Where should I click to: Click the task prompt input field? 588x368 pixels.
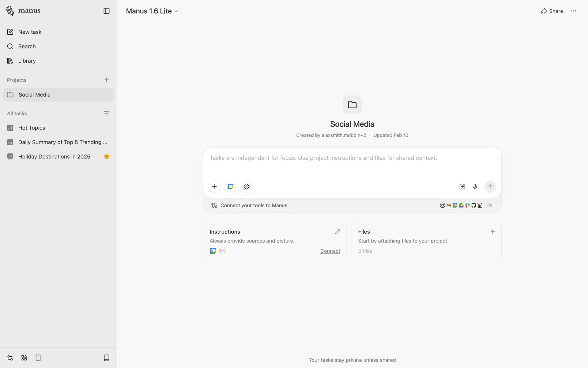click(352, 163)
